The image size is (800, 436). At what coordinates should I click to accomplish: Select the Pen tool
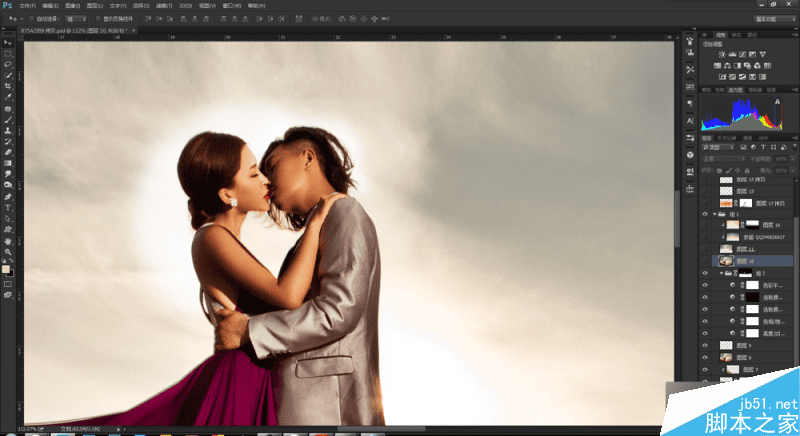point(8,197)
